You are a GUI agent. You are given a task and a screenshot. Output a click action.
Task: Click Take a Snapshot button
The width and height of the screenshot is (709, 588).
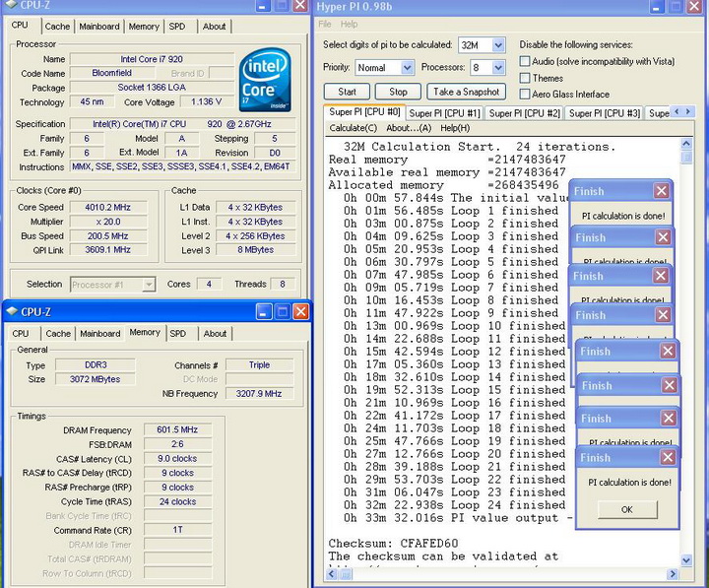(466, 92)
